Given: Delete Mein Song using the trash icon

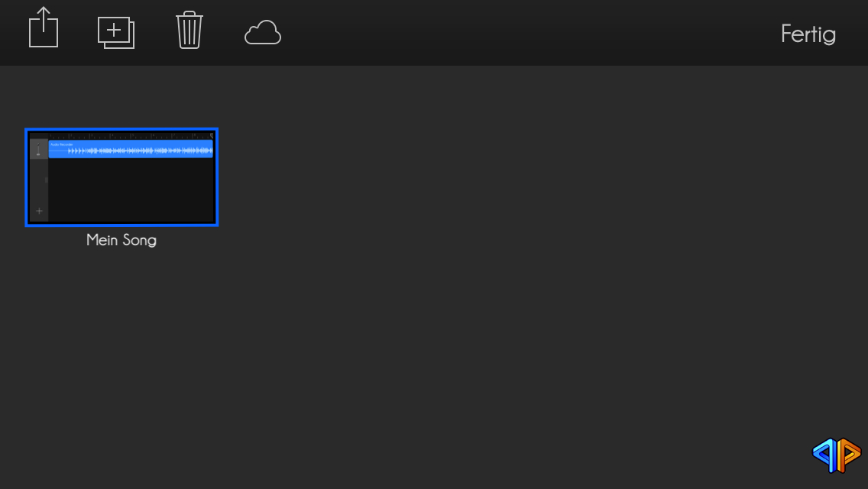Looking at the screenshot, I should click(189, 30).
